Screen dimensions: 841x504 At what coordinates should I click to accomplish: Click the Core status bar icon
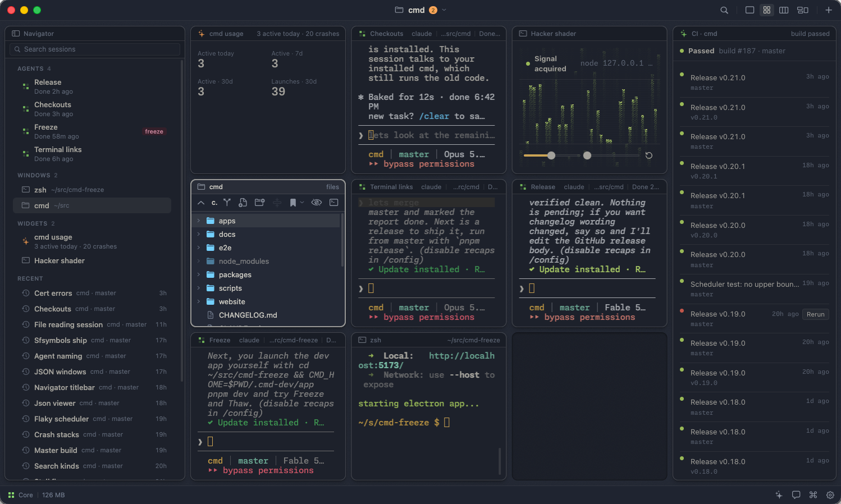coord(11,495)
